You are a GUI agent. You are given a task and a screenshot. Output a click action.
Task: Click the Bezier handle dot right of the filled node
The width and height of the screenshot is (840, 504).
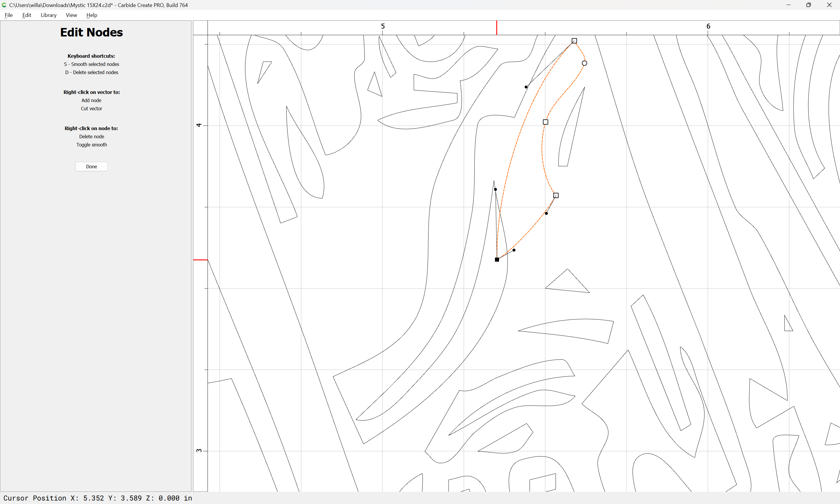[514, 250]
